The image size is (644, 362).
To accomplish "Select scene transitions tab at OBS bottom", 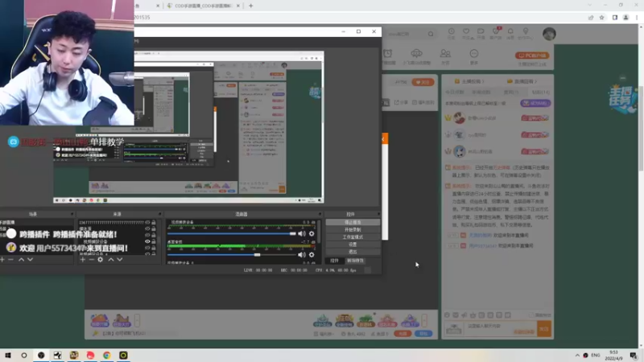I will [x=355, y=261].
